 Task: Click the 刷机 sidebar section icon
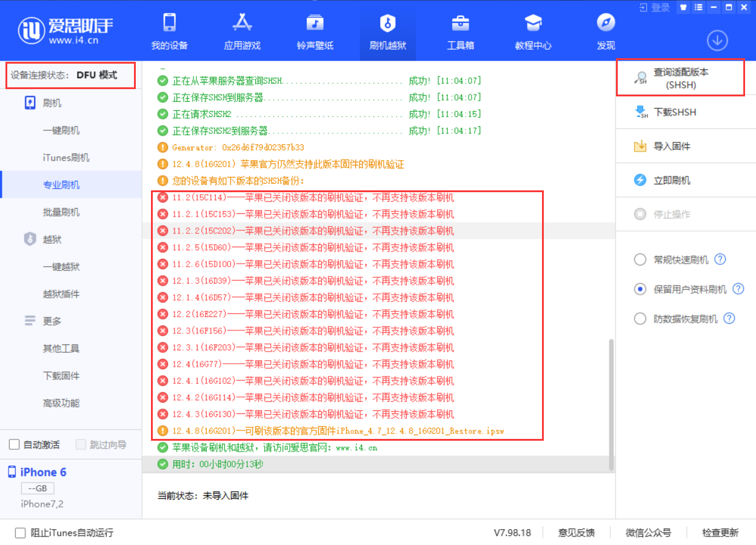coord(30,103)
